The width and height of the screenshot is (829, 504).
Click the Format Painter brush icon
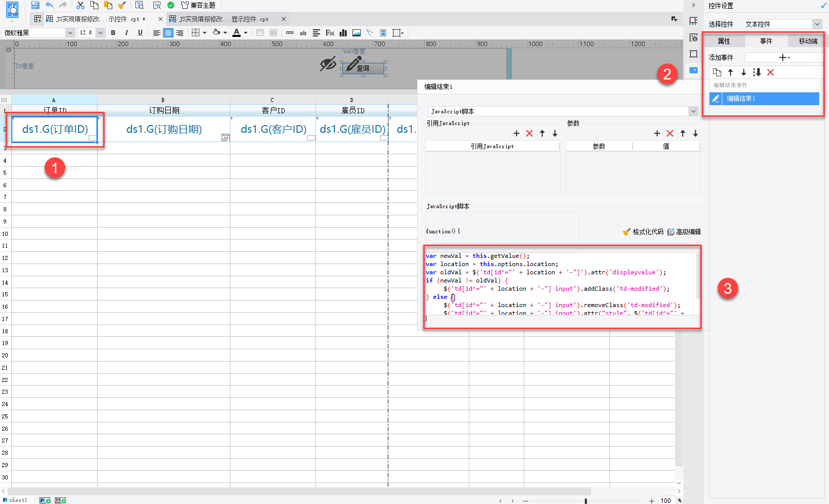122,5
